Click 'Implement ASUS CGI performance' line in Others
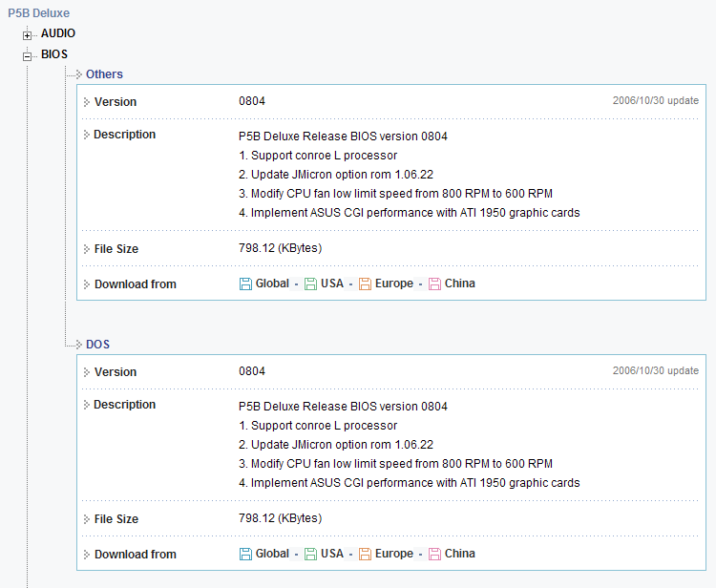Image resolution: width=716 pixels, height=588 pixels. [x=410, y=213]
